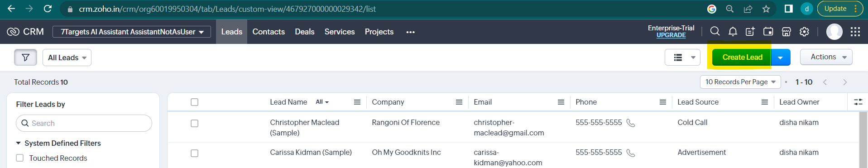Open Lead Name 'All' alphabet filter
This screenshot has height=168, width=868.
coord(322,102)
